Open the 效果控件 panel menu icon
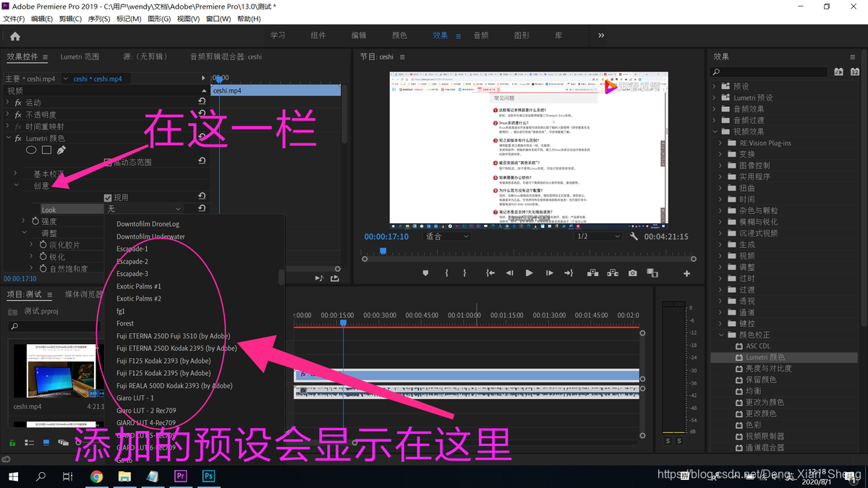 tap(45, 57)
